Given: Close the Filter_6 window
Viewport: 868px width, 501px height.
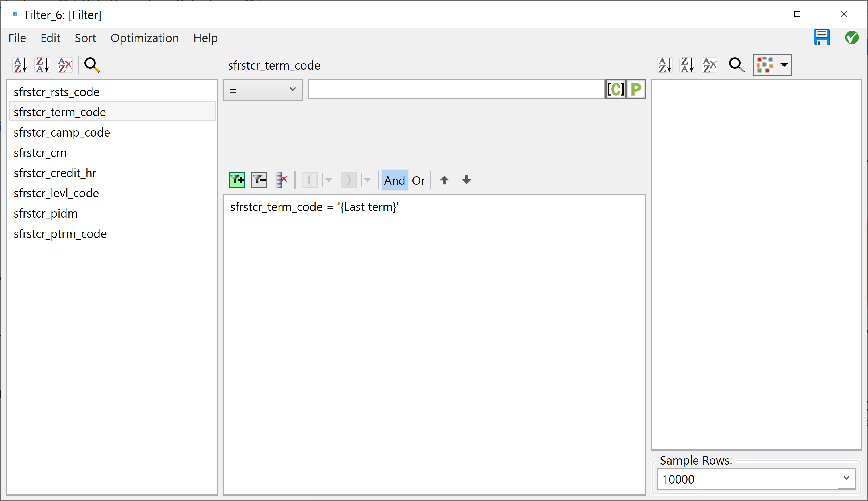Looking at the screenshot, I should click(x=843, y=14).
